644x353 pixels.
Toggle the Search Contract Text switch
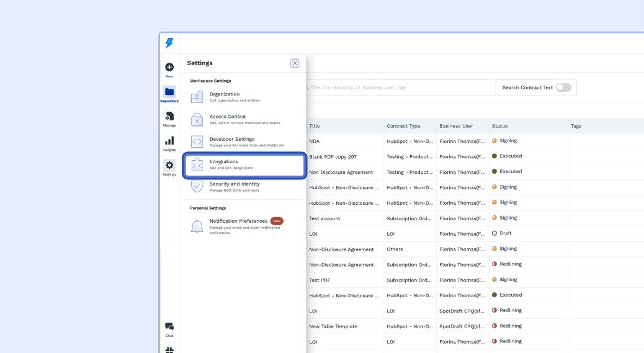563,87
